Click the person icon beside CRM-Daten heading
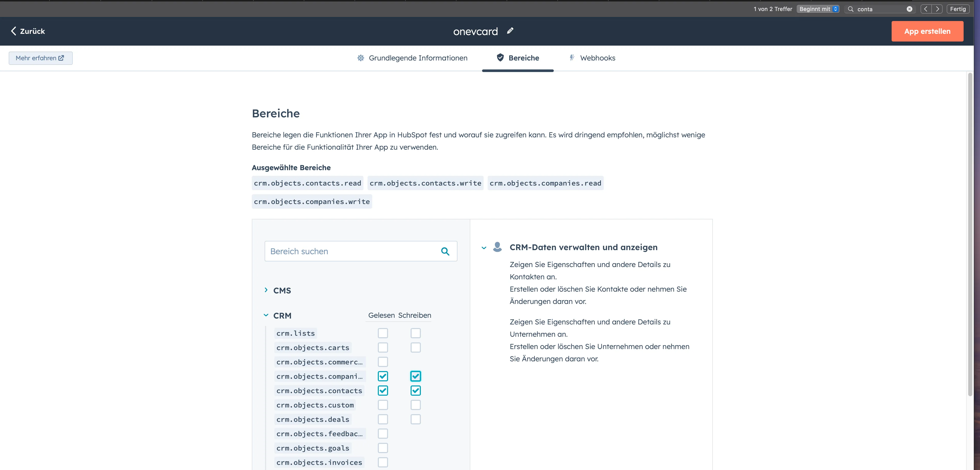The width and height of the screenshot is (980, 470). 497,247
